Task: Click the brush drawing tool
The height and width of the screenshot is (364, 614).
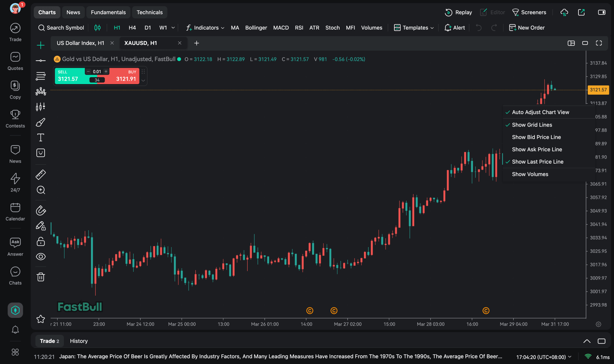Action: (x=41, y=122)
